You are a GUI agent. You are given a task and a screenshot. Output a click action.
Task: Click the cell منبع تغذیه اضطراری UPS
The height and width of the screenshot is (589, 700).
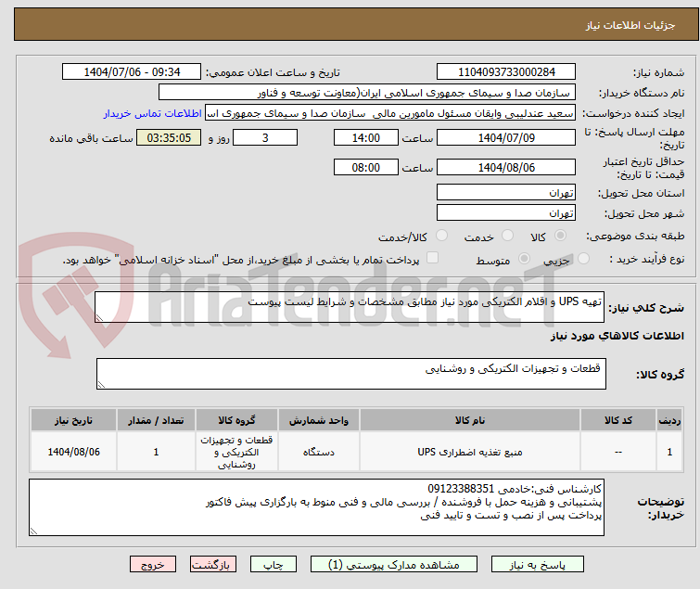coord(470,452)
